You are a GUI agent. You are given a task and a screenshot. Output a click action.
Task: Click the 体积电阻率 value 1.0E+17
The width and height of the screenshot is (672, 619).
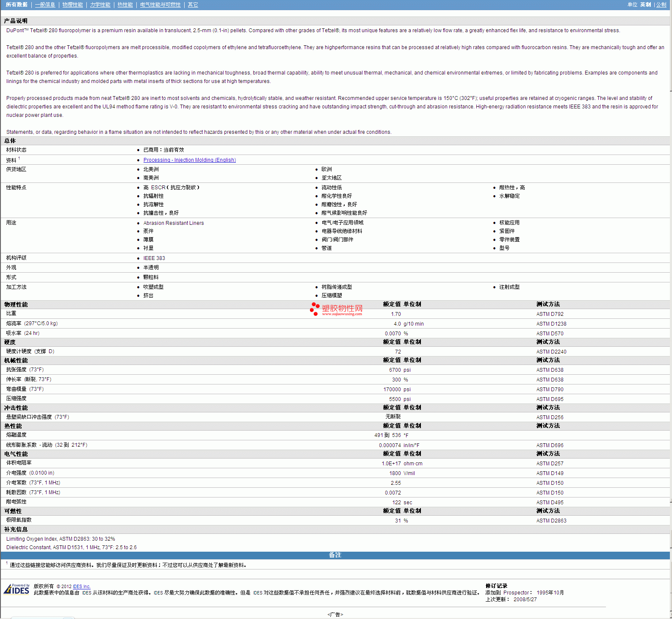391,464
